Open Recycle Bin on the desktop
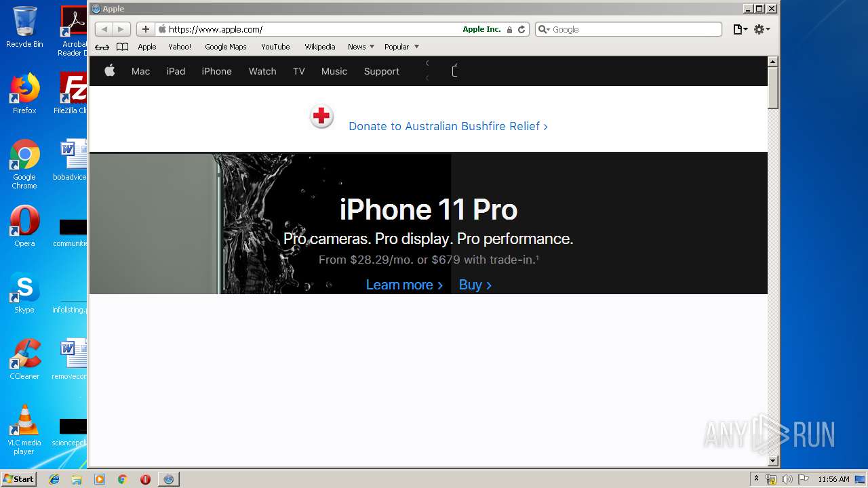The image size is (868, 488). click(24, 27)
